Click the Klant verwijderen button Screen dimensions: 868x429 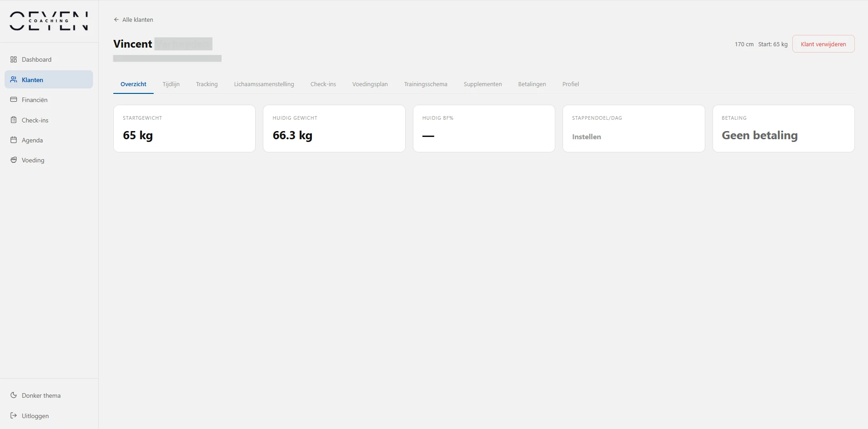click(x=823, y=44)
